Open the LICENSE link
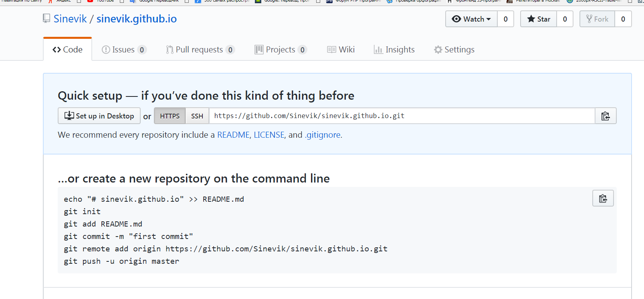 pyautogui.click(x=269, y=135)
